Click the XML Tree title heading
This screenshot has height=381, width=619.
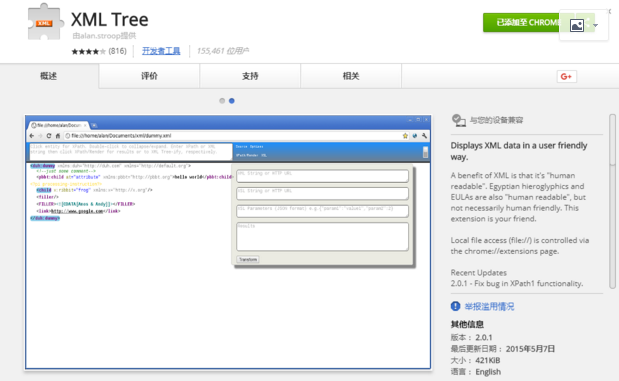110,19
